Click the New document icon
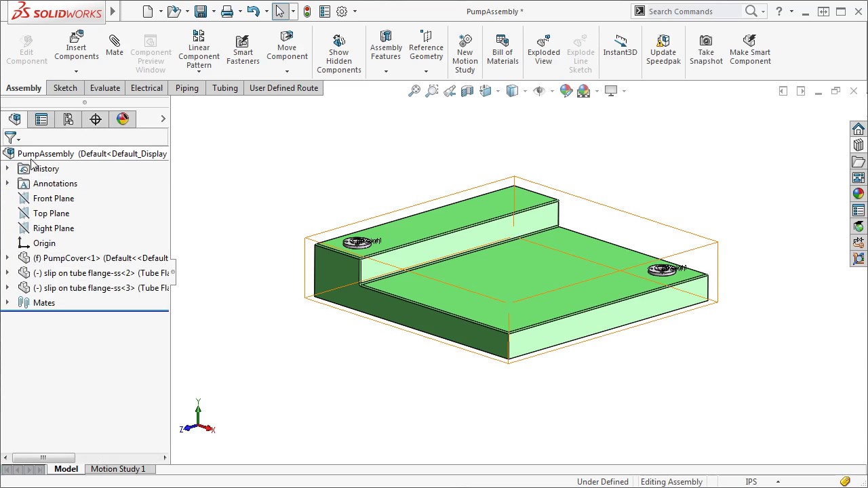This screenshot has height=488, width=868. click(x=148, y=11)
